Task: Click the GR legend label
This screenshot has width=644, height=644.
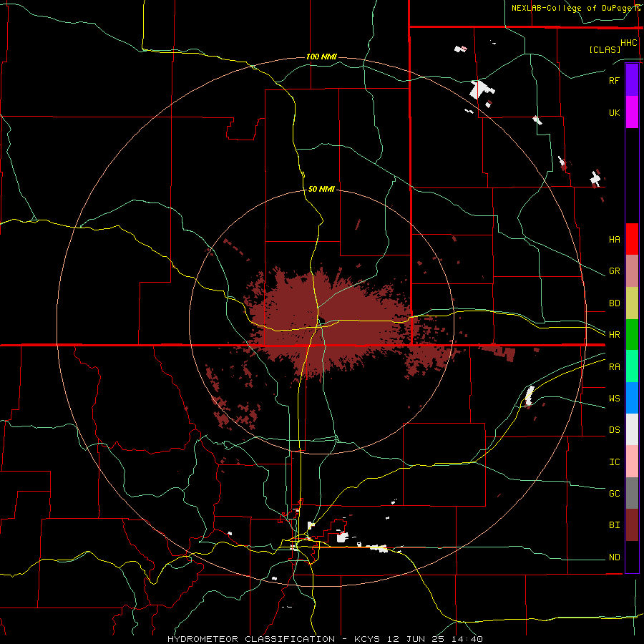Action: pos(614,271)
